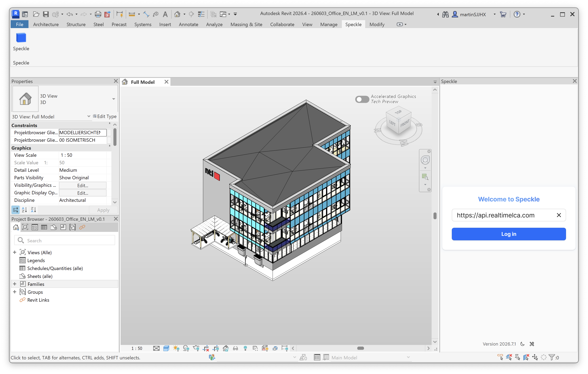This screenshot has height=374, width=588.
Task: Select the Text tool letter A icon
Action: coord(165,14)
